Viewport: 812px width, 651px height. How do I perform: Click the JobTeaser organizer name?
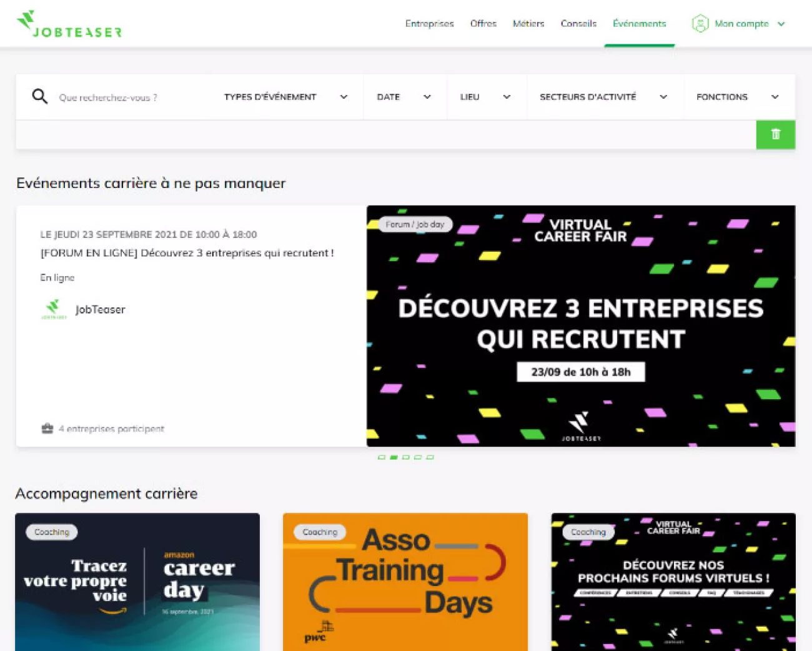(100, 309)
